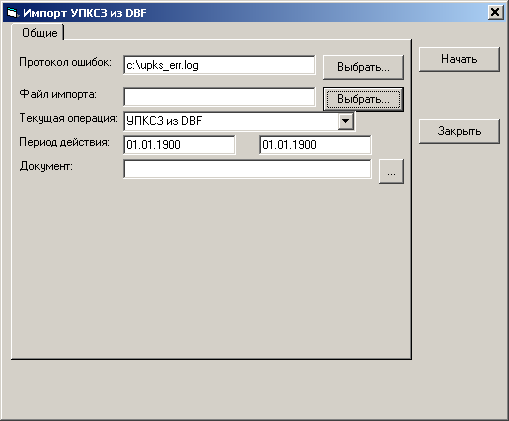
Task: Close the Импорт УПКСЗ из DBF window
Action: pos(495,13)
